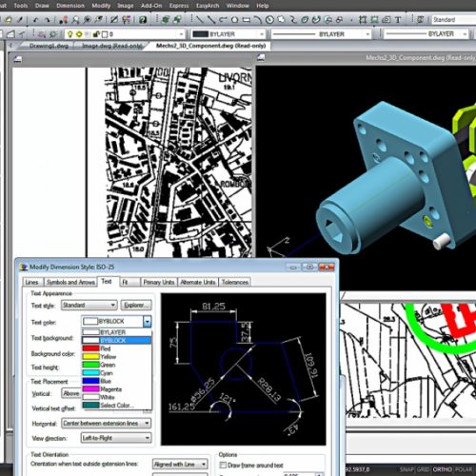The image size is (476, 476).
Task: Click the toolbar Standard text style field
Action: click(453, 20)
